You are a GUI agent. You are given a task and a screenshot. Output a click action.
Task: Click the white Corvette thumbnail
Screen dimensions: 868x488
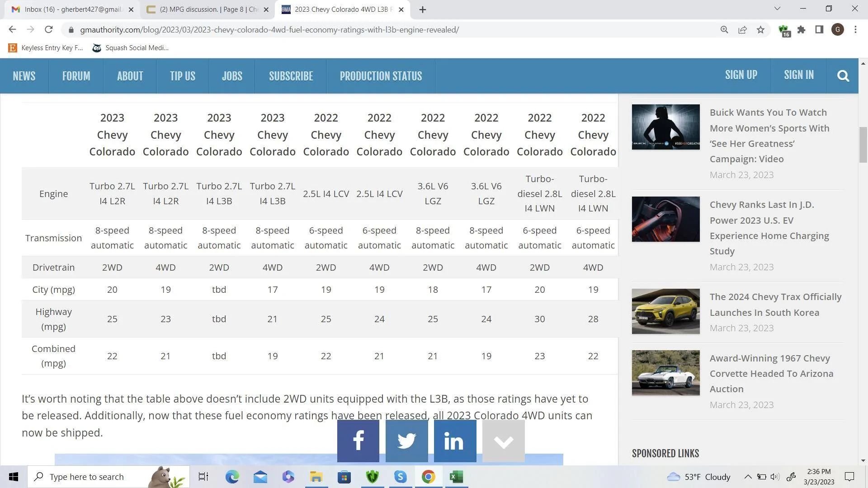[x=665, y=373]
